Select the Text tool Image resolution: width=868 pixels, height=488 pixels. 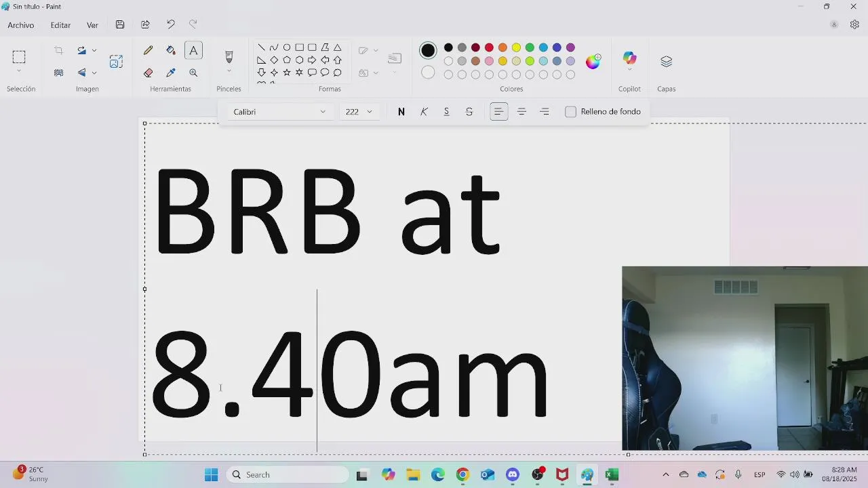tap(193, 50)
